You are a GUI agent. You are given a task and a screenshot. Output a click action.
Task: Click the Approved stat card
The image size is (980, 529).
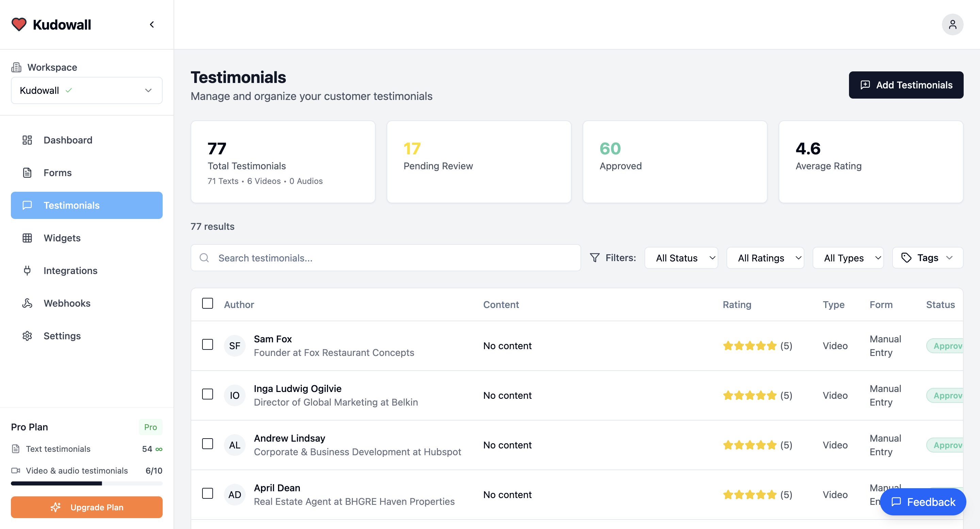point(675,162)
